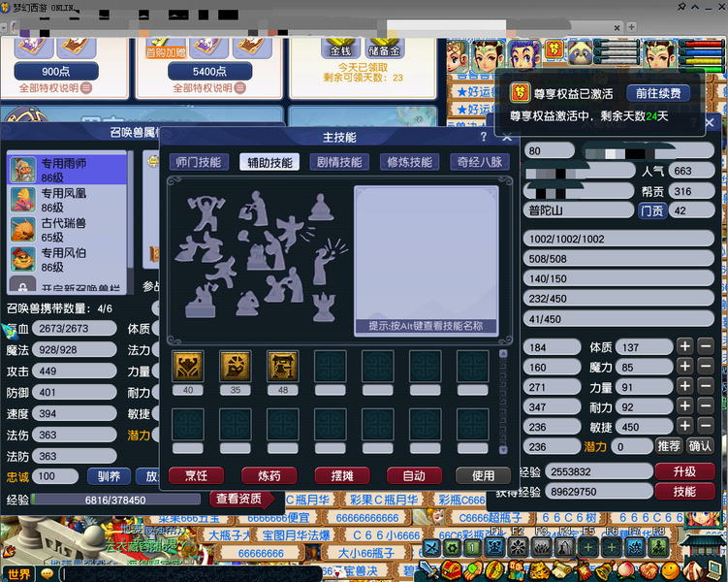Image resolution: width=728 pixels, height=582 pixels.
Task: Use the F8 green skill shortcut slot
Action: pyautogui.click(x=659, y=548)
